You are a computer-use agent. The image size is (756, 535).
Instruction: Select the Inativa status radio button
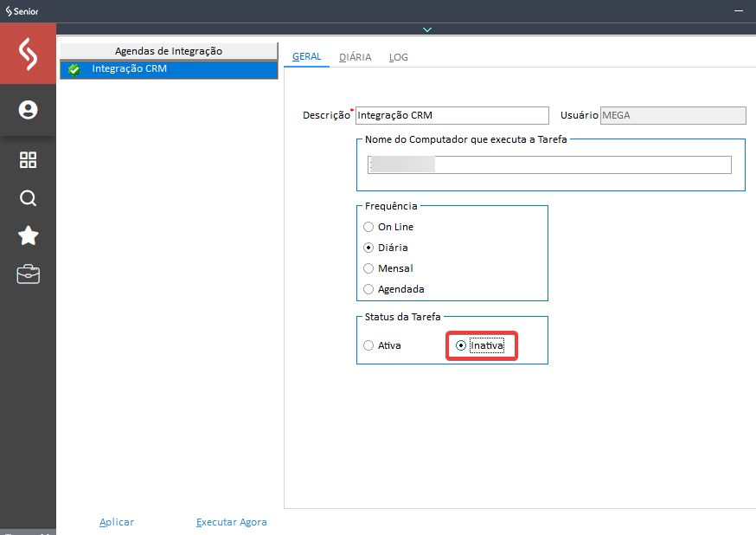pyautogui.click(x=461, y=345)
